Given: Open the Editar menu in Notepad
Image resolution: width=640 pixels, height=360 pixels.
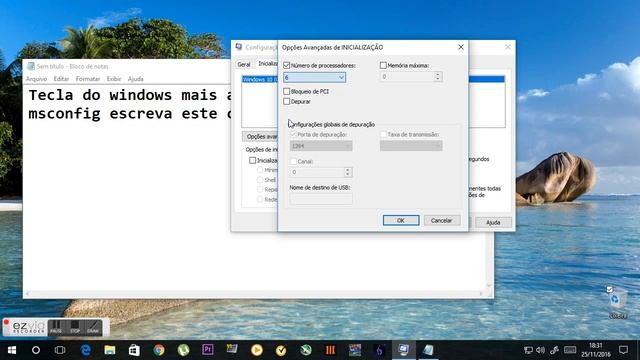Looking at the screenshot, I should tap(61, 79).
